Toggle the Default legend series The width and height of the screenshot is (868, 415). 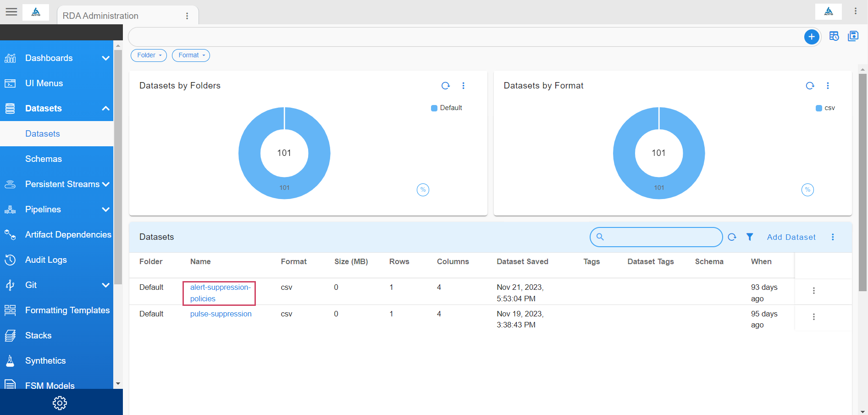(447, 108)
